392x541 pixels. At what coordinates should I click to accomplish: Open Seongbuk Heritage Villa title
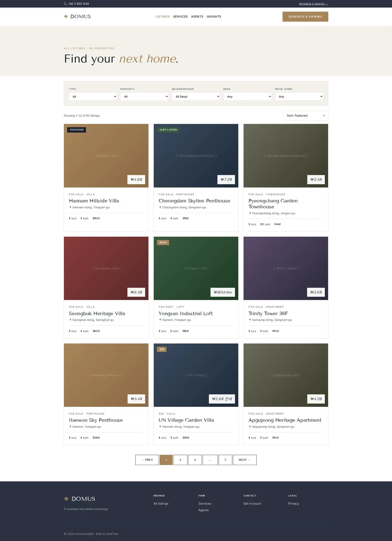(x=97, y=313)
